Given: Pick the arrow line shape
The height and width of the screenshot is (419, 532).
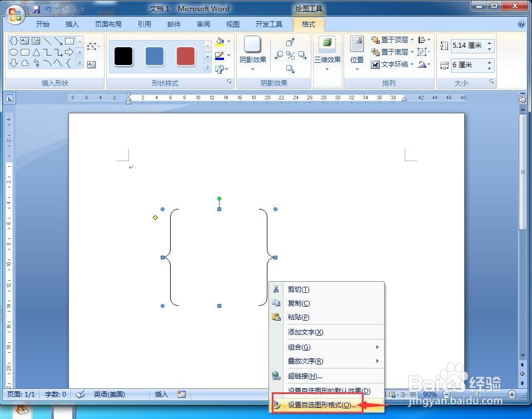Looking at the screenshot, I should 58,41.
